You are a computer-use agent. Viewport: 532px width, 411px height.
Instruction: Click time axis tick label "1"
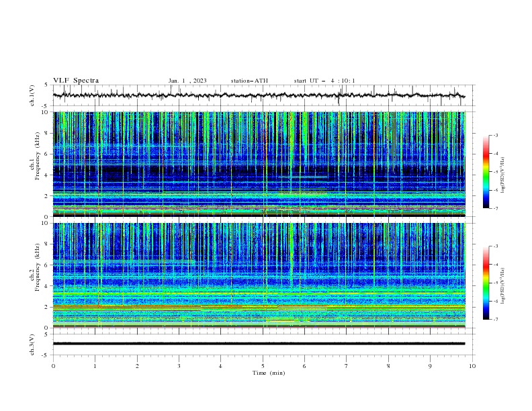[95, 366]
